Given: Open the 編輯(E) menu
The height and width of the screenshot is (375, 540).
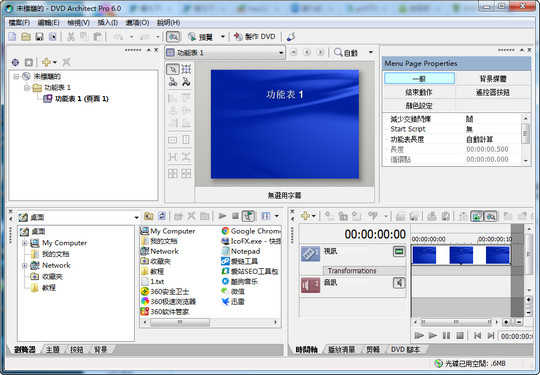Looking at the screenshot, I should (49, 23).
